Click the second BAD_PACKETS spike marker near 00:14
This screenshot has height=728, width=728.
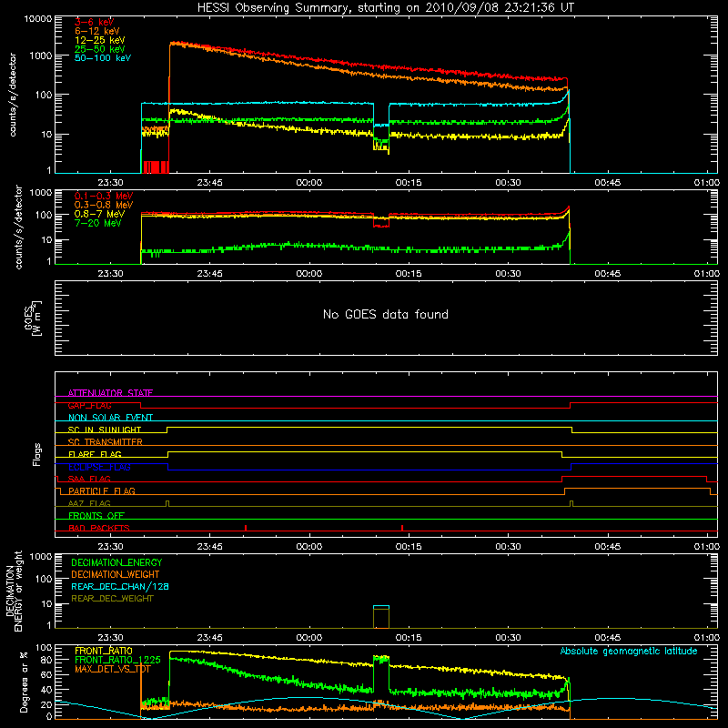(402, 528)
